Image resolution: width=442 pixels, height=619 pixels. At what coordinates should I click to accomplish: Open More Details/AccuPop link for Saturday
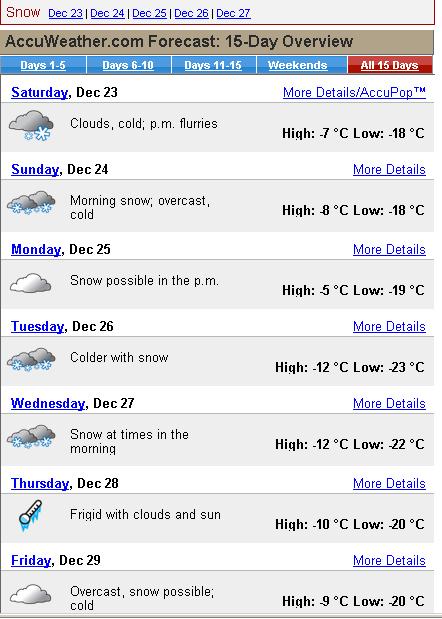click(354, 92)
